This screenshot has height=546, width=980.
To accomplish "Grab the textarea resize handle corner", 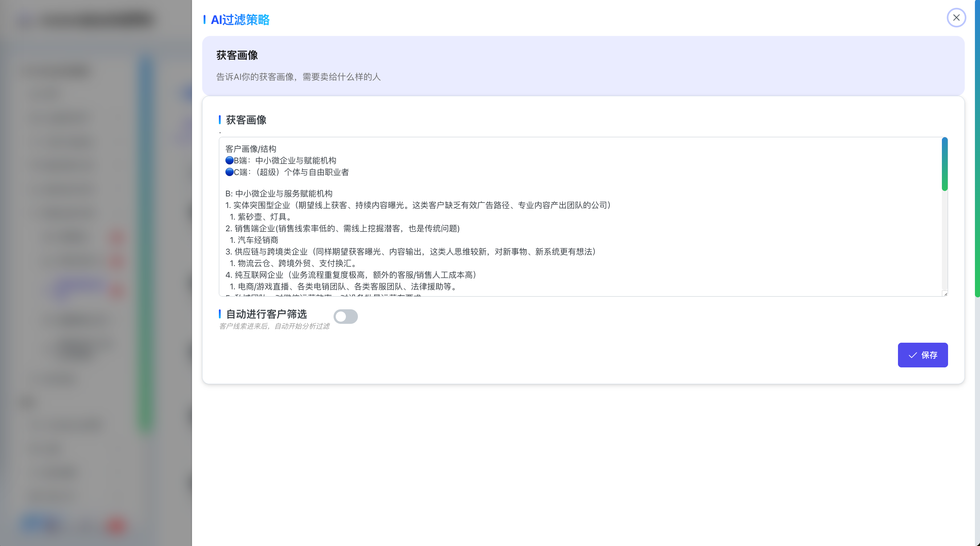I will (945, 294).
